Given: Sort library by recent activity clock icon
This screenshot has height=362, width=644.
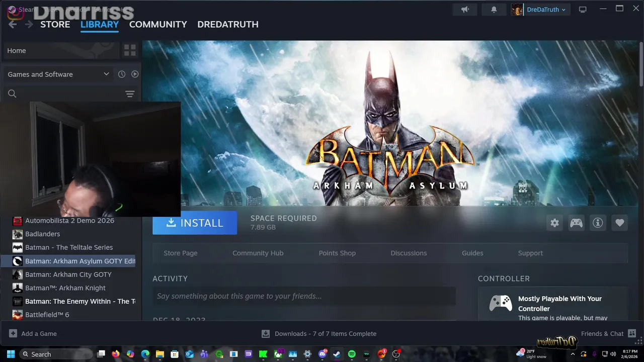Looking at the screenshot, I should [x=122, y=74].
